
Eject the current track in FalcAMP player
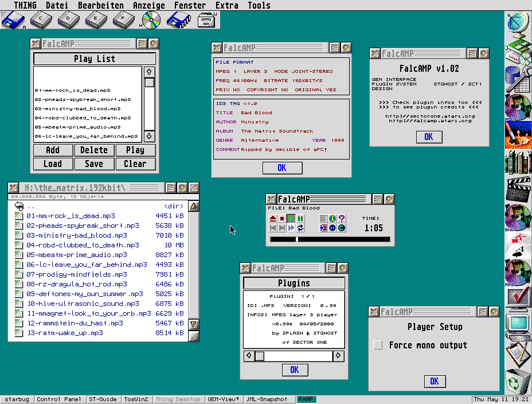[x=272, y=219]
